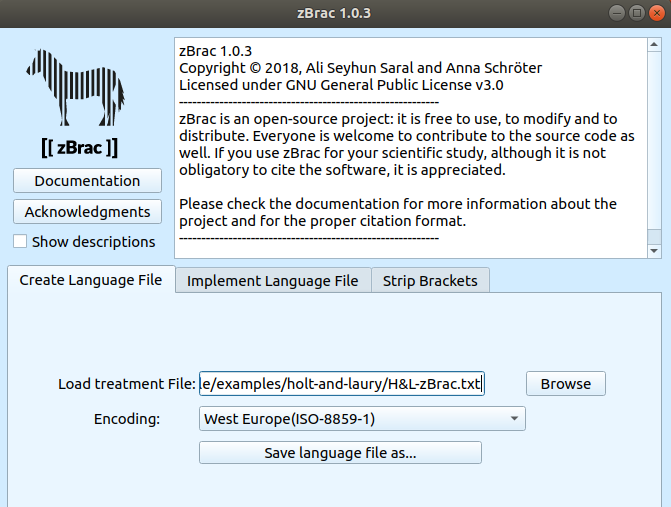Click the Load treatment File path field
The height and width of the screenshot is (507, 671).
point(341,384)
